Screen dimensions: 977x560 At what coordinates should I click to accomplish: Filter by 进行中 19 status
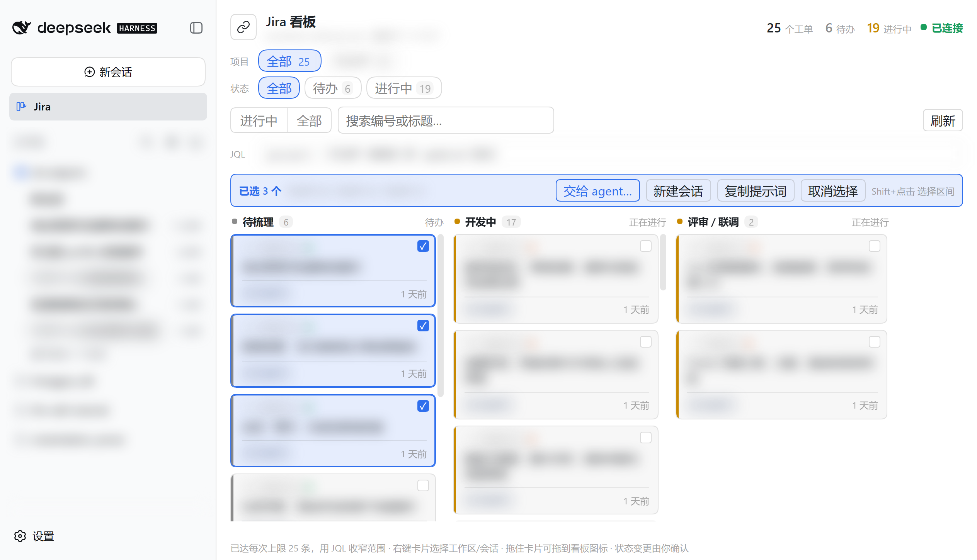click(x=404, y=88)
